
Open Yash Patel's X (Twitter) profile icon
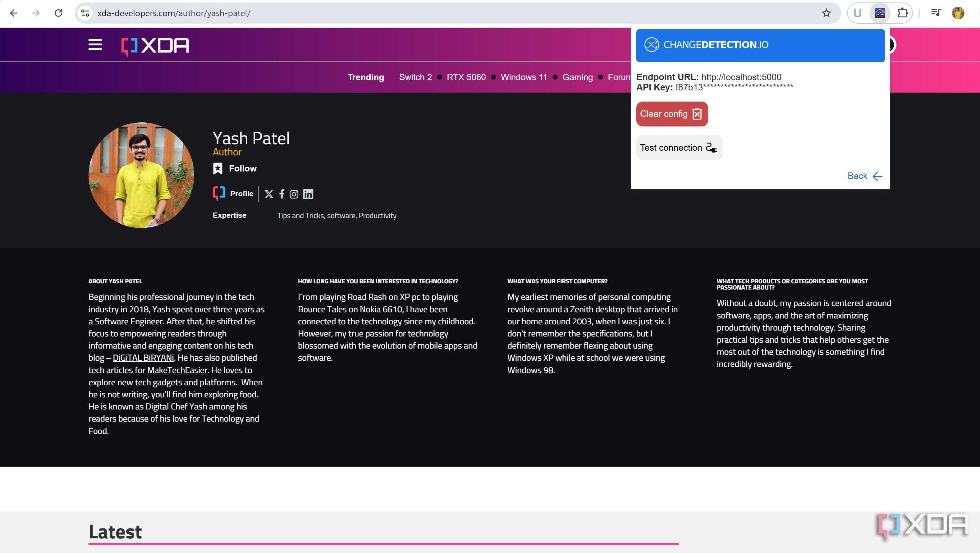click(x=269, y=194)
